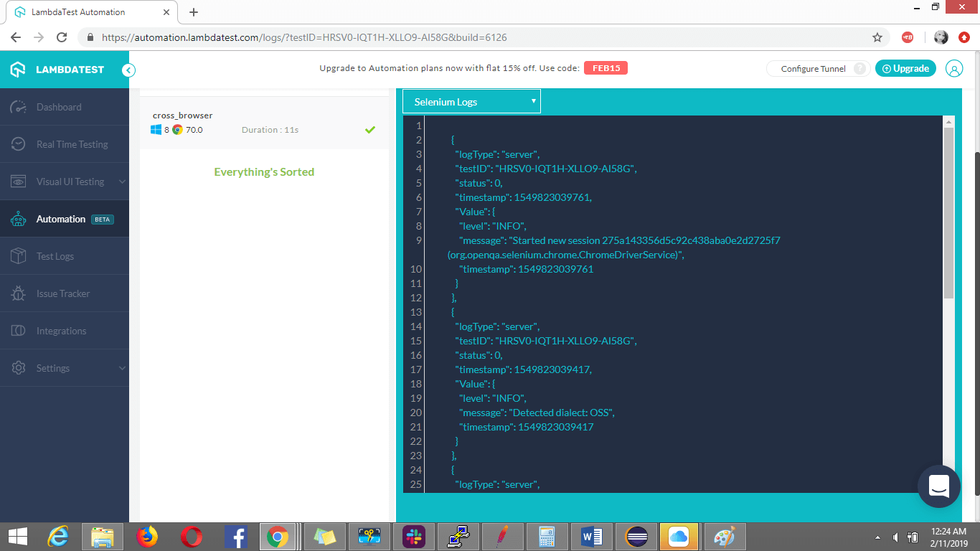980x551 pixels.
Task: Click the Upgrade button
Action: [905, 68]
